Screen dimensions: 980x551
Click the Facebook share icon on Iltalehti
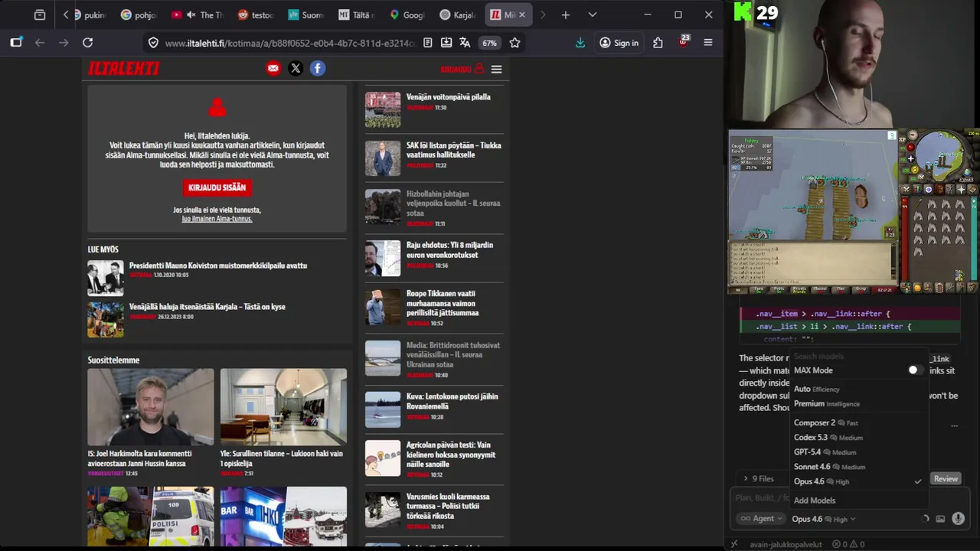(x=318, y=68)
